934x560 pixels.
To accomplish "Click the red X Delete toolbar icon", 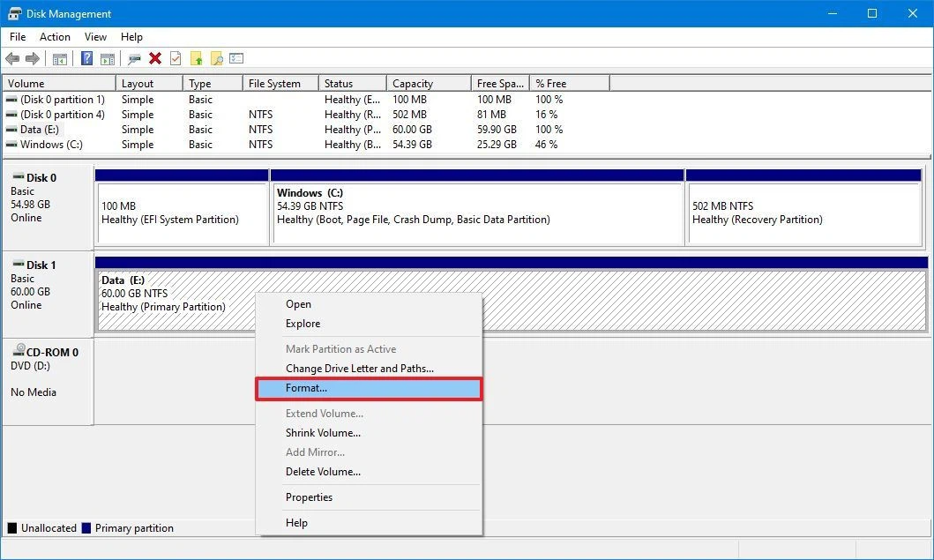I will [155, 59].
